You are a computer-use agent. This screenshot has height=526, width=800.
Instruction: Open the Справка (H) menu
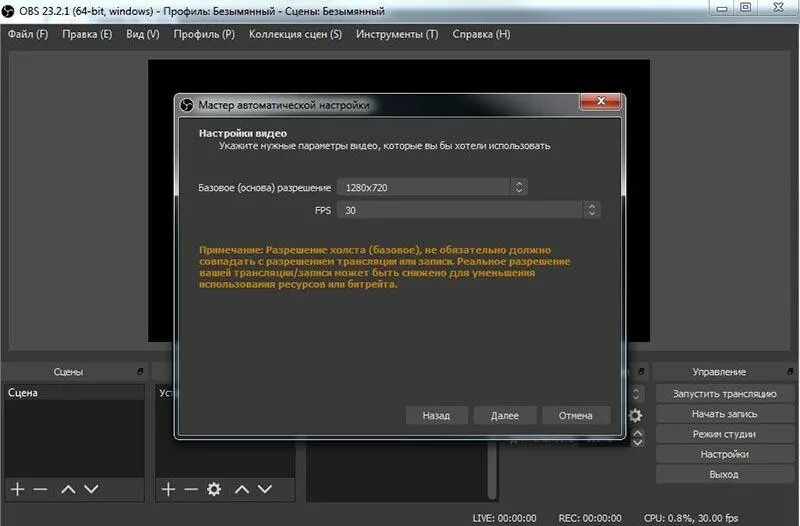(x=481, y=34)
